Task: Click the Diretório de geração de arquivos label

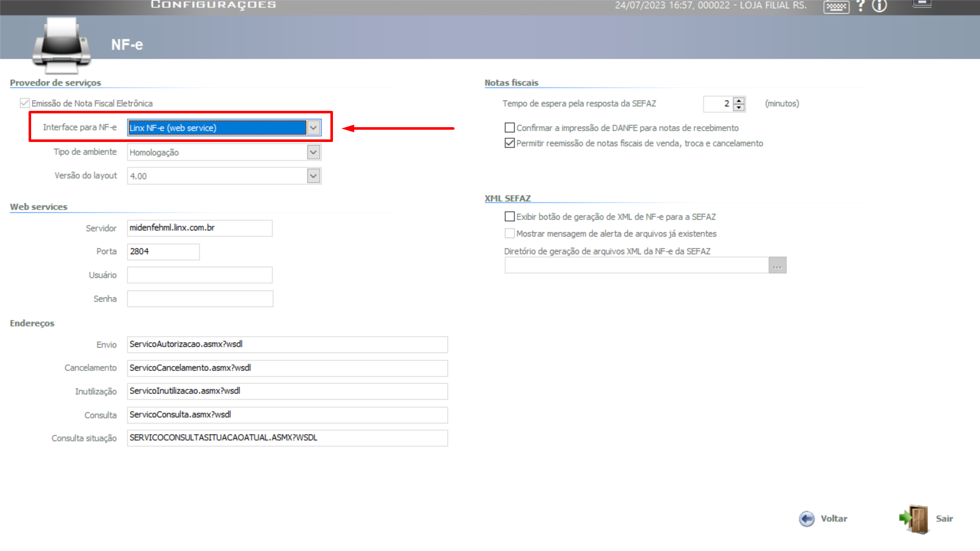Action: [x=607, y=251]
